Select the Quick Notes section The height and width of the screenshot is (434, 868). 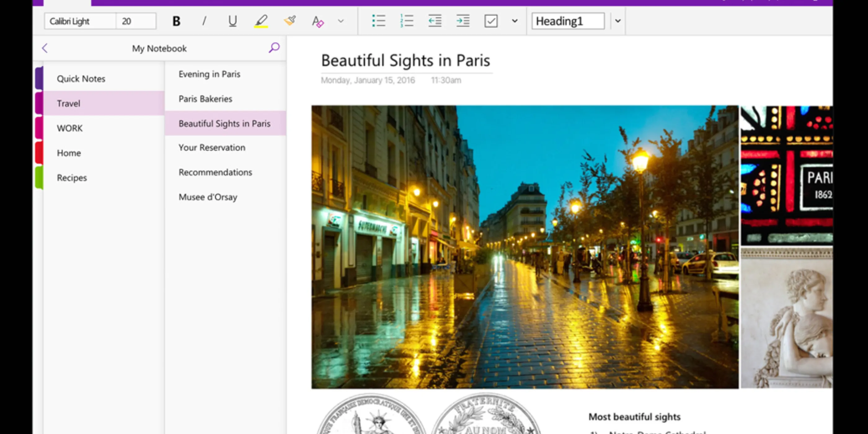pos(81,79)
